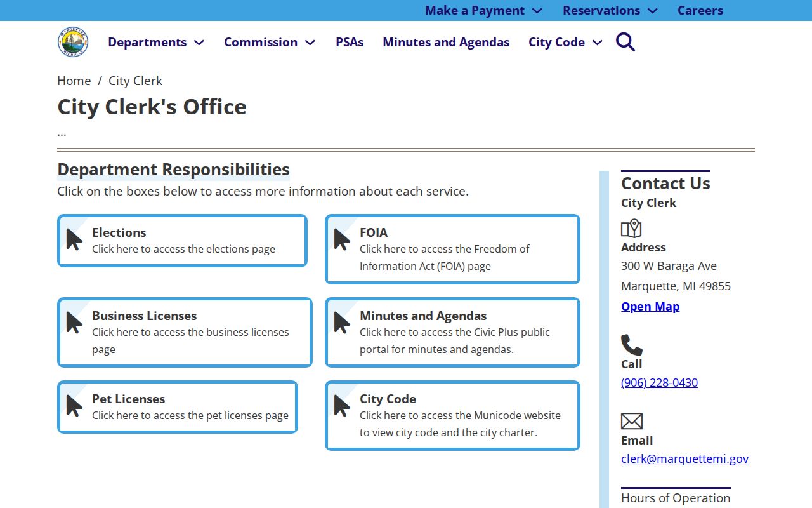Click the cursor icon in Business Licenses box
Viewport: 812px width, 508px height.
pyautogui.click(x=74, y=323)
